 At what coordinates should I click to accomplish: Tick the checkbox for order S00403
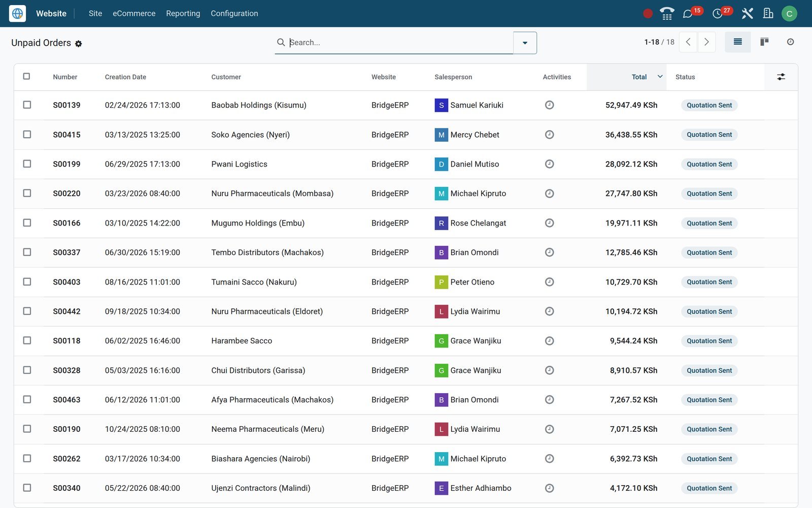click(27, 281)
